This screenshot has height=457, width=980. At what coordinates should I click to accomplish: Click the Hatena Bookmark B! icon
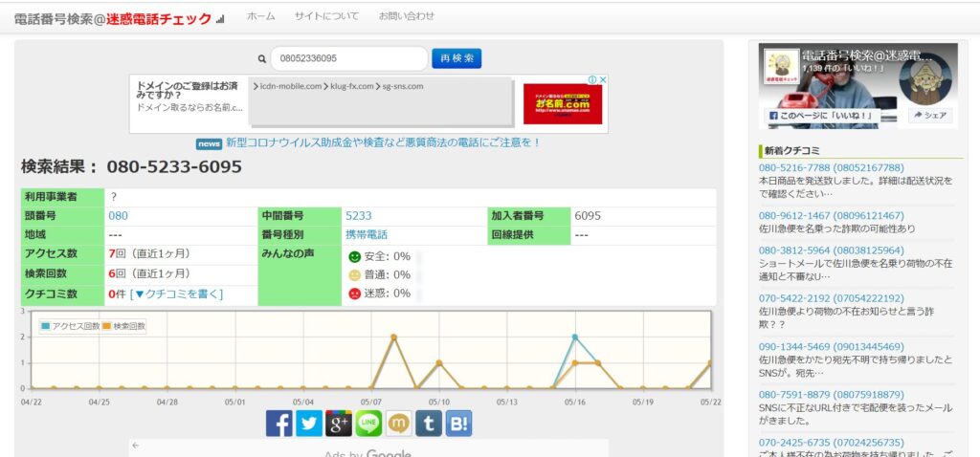tap(458, 424)
